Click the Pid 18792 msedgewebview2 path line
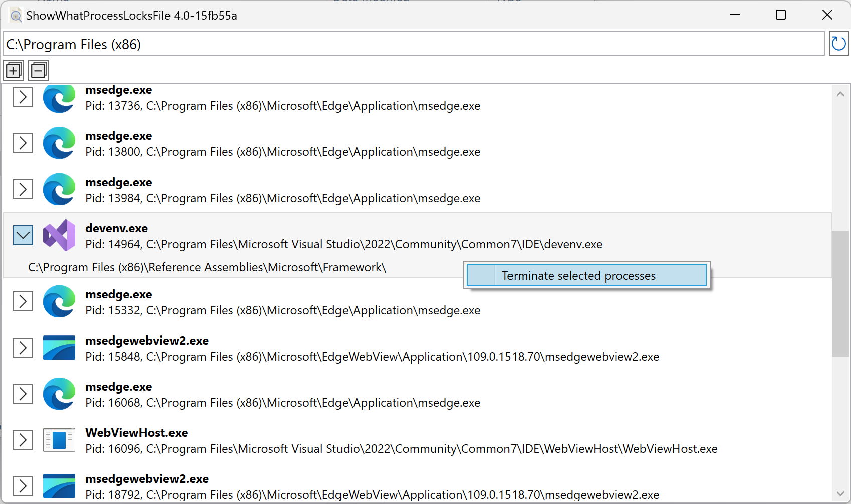 tap(372, 495)
